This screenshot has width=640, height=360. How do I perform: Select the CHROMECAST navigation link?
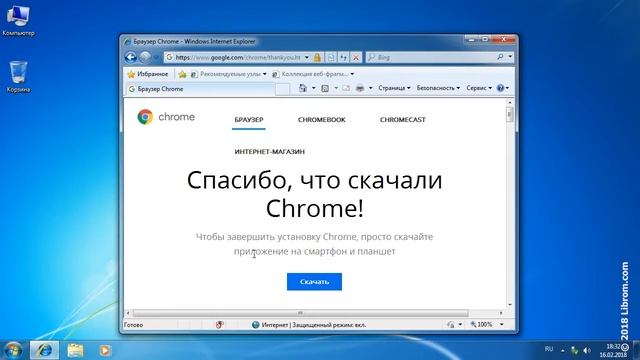402,120
